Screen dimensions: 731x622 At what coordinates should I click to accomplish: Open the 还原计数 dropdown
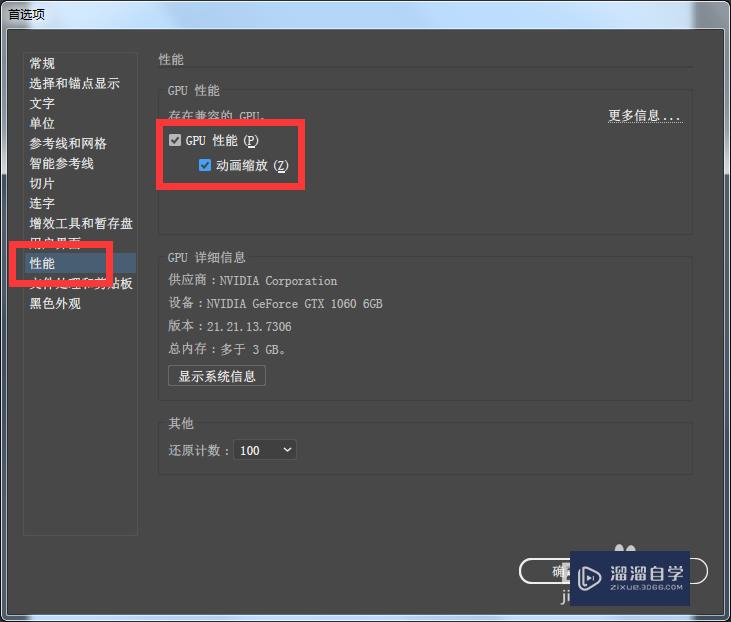[265, 450]
